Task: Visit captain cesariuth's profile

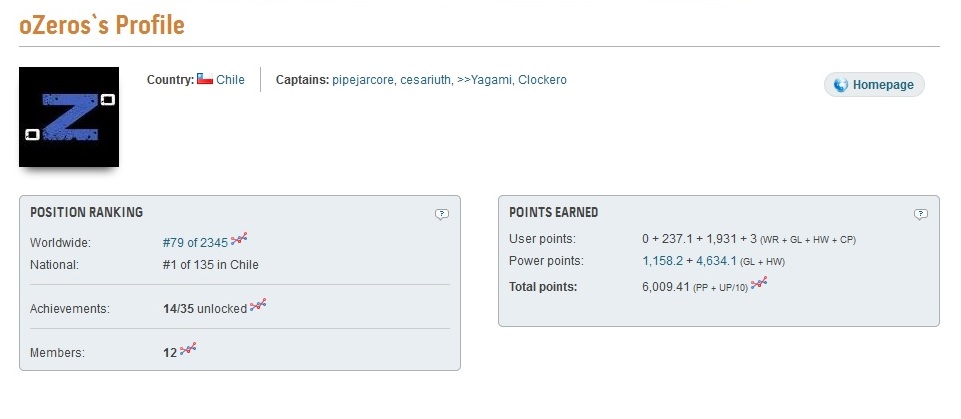Action: (x=425, y=80)
